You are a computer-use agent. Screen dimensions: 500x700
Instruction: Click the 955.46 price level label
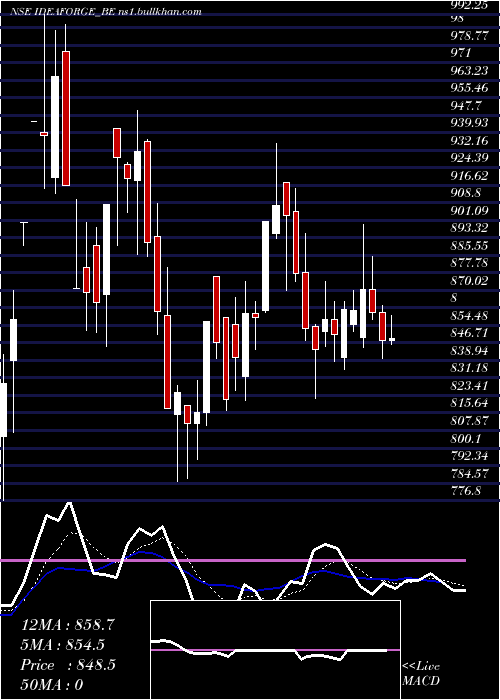[x=470, y=88]
